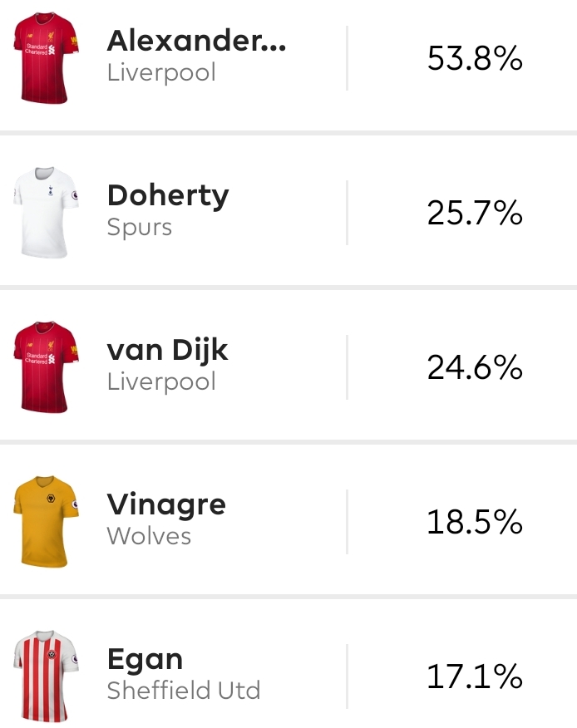Select van Dijk player name

[168, 351]
